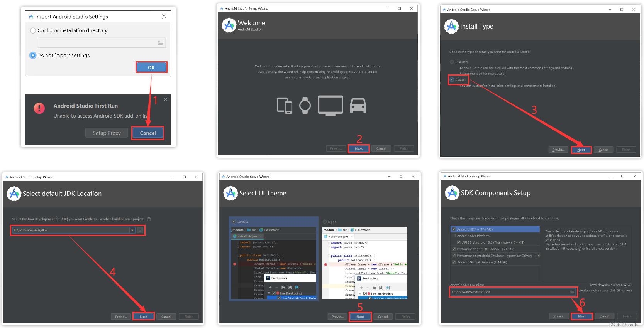This screenshot has width=644, height=330.
Task: Click Next in the Welcome wizard
Action: coord(359,149)
